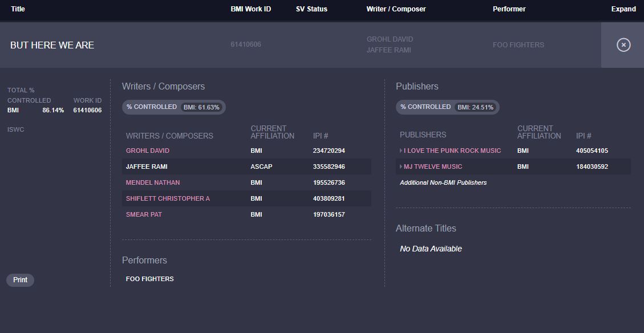The height and width of the screenshot is (333, 644).
Task: Select IPI number 195526736
Action: coord(329,182)
